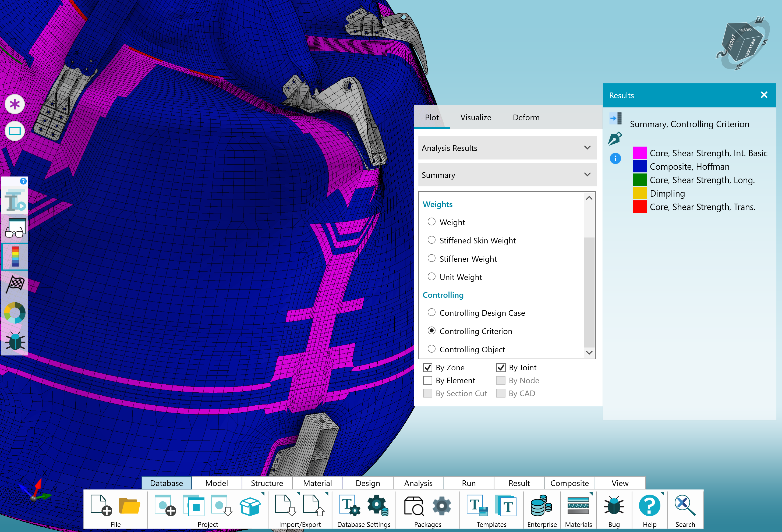Open the View ribbon tab

point(620,483)
